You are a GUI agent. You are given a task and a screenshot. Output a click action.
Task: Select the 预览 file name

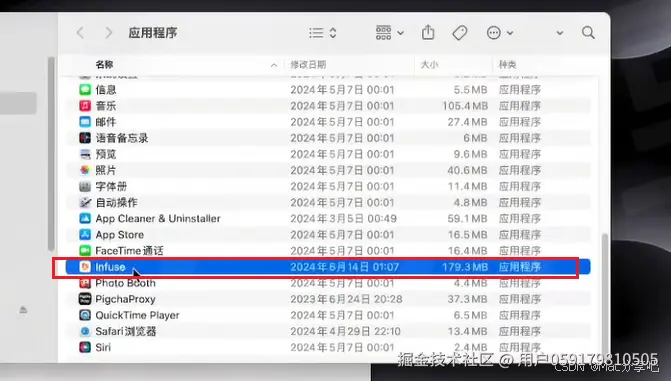click(x=106, y=154)
